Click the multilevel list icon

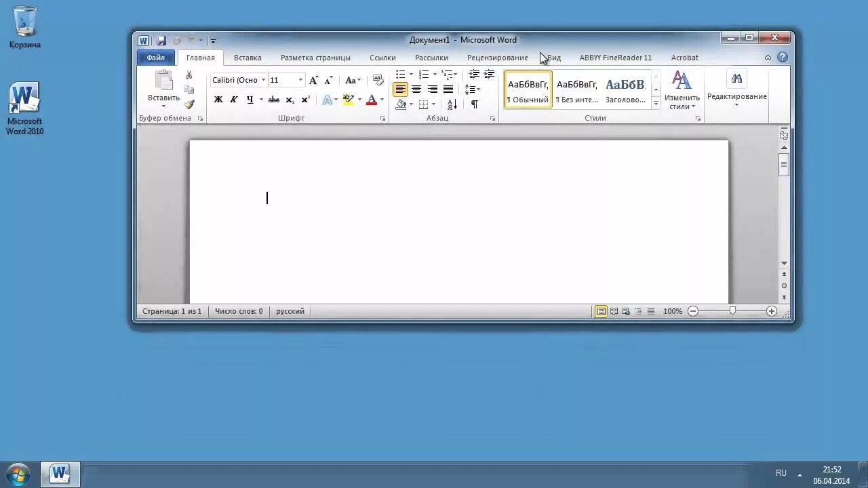pyautogui.click(x=446, y=75)
